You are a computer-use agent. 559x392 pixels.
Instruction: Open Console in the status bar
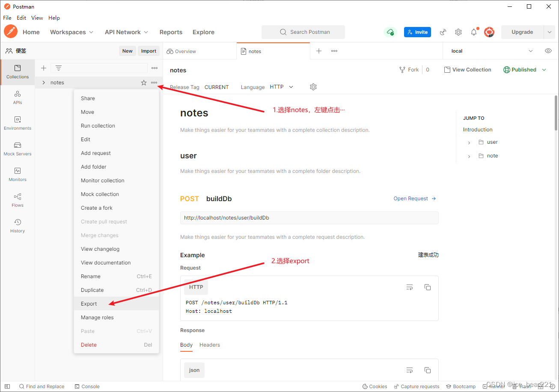pyautogui.click(x=87, y=386)
